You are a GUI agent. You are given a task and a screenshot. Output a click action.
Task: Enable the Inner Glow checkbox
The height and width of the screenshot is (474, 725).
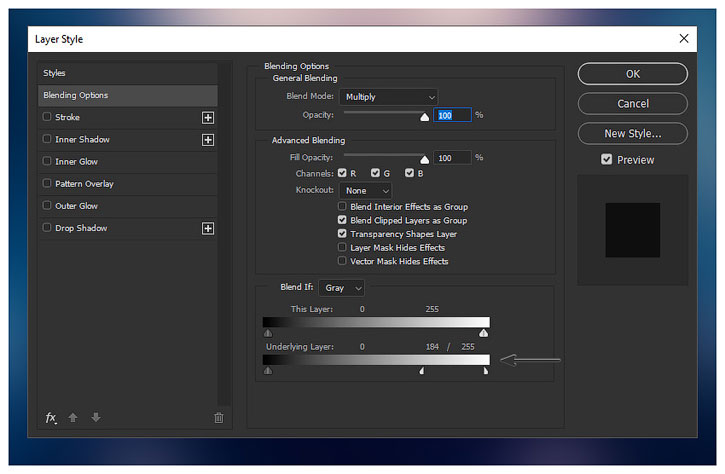47,161
